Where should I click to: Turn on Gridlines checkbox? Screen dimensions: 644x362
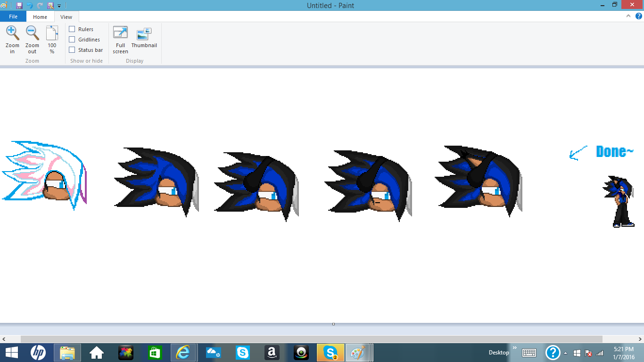point(72,40)
